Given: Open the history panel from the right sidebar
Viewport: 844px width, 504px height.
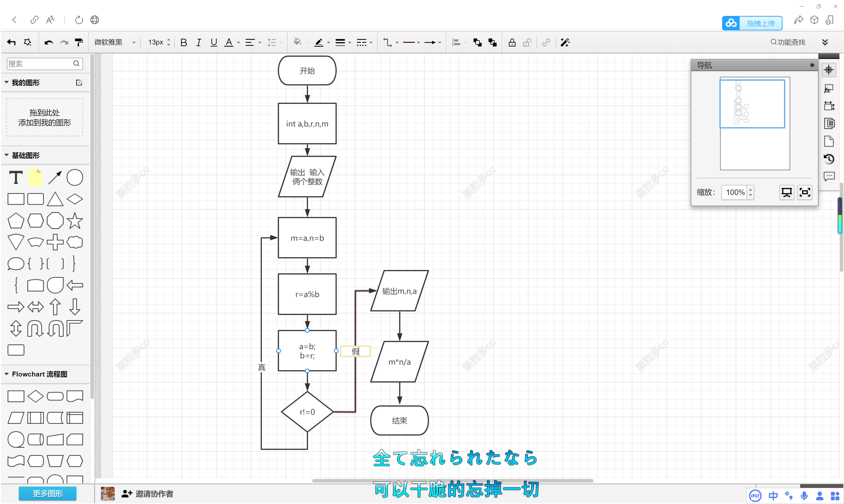Looking at the screenshot, I should (x=829, y=158).
